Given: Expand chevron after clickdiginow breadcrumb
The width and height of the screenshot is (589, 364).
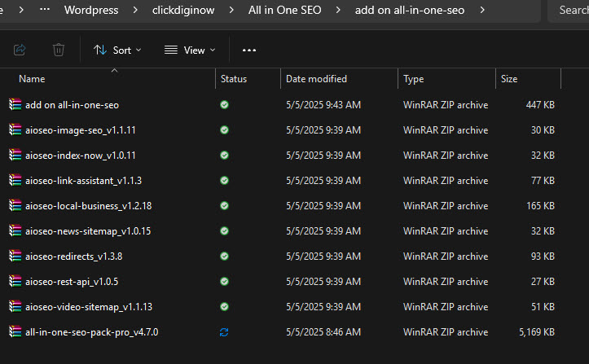Looking at the screenshot, I should click(231, 10).
